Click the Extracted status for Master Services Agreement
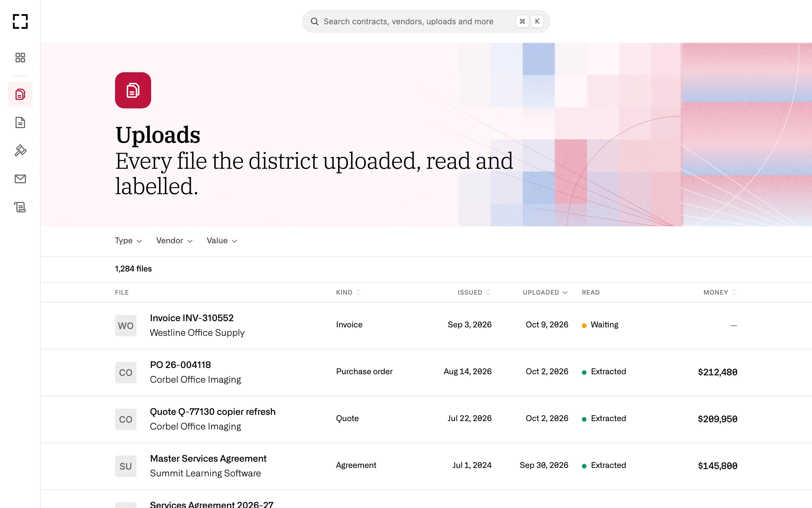This screenshot has height=508, width=812. coord(604,465)
